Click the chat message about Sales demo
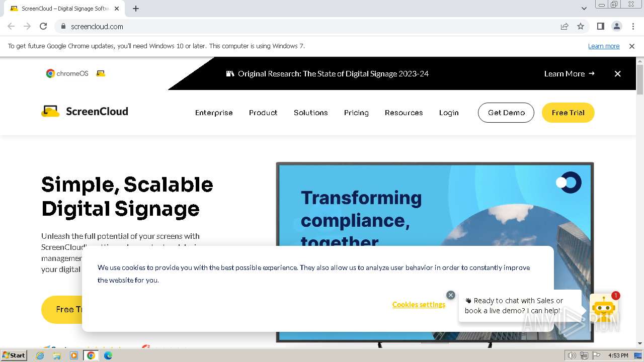This screenshot has height=362, width=644. point(520,306)
